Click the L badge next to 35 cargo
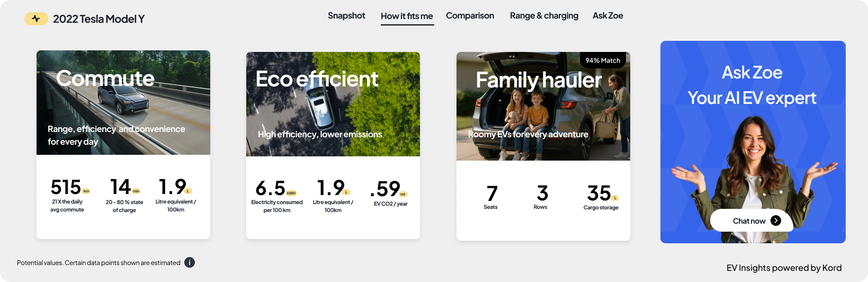The height and width of the screenshot is (282, 868). 615,198
